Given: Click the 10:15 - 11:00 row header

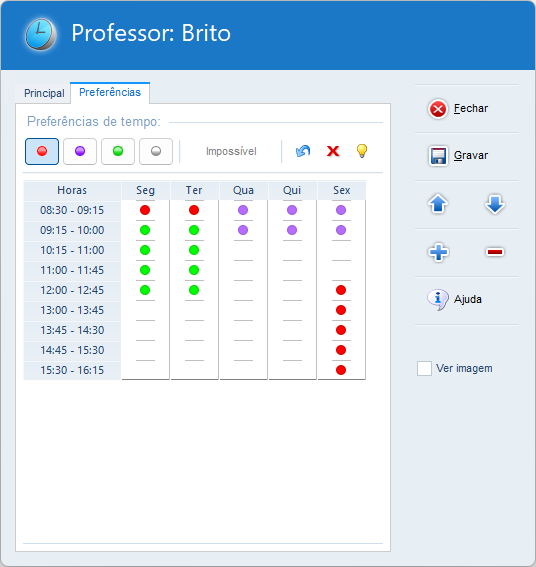Looking at the screenshot, I should [72, 250].
